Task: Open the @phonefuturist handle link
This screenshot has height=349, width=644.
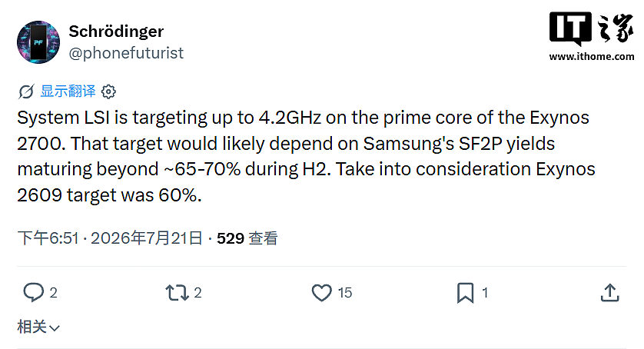Action: [126, 53]
